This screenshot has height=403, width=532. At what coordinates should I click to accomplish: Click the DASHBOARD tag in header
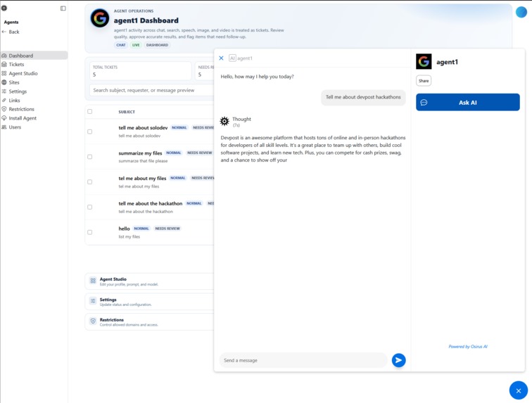pos(157,45)
